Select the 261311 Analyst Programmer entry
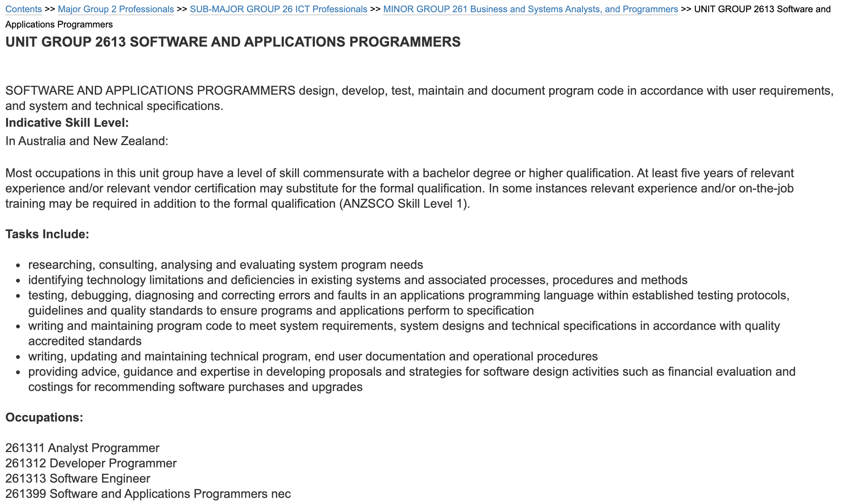Image resolution: width=850 pixels, height=504 pixels. click(x=82, y=448)
